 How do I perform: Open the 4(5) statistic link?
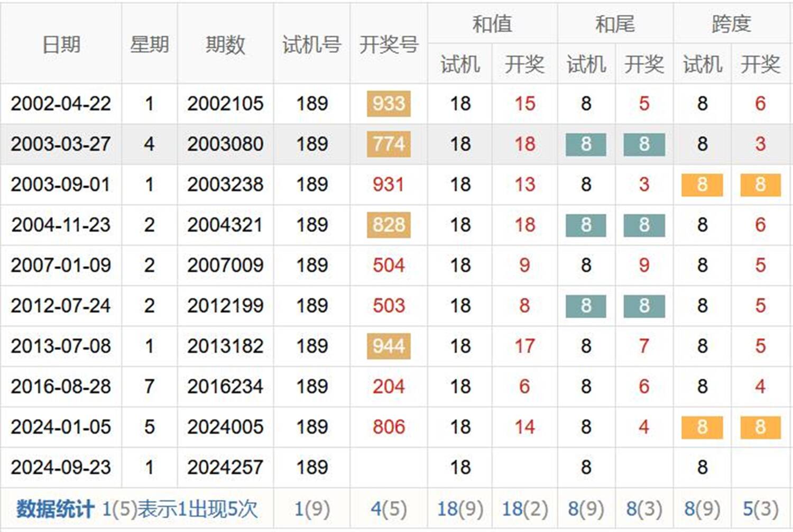tap(389, 509)
